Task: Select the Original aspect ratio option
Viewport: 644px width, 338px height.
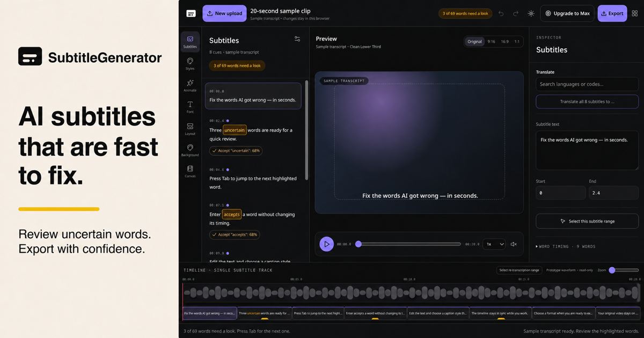Action: pos(474,41)
